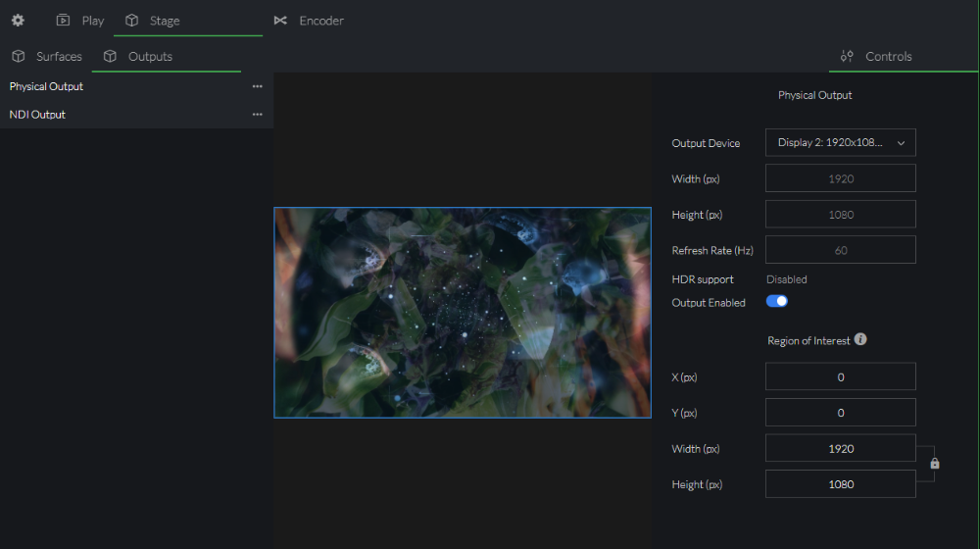This screenshot has width=980, height=549.
Task: Click the Region of Interest Y field
Action: click(840, 413)
